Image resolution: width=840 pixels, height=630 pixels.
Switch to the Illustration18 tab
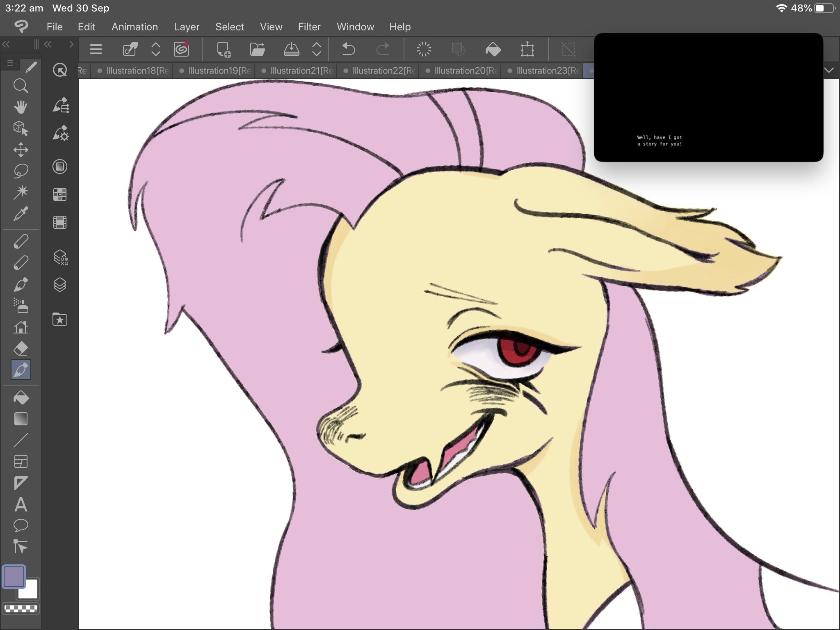click(132, 71)
